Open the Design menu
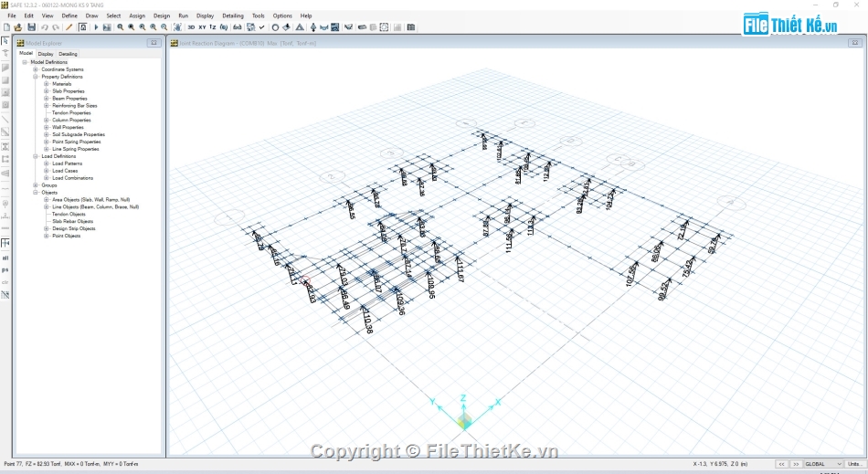The image size is (868, 474). pos(162,16)
